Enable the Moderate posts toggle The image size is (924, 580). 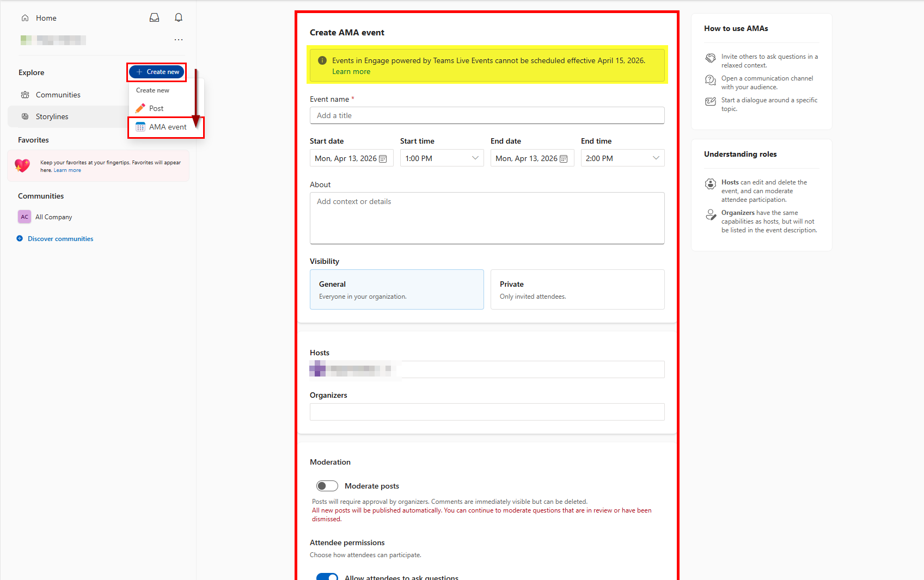[x=327, y=486]
